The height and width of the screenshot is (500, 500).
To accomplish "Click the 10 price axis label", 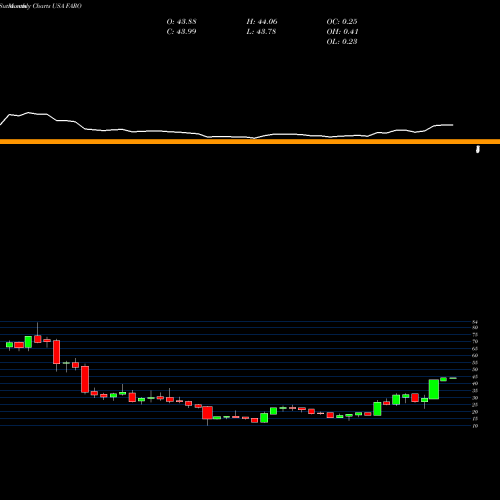I will (x=475, y=426).
